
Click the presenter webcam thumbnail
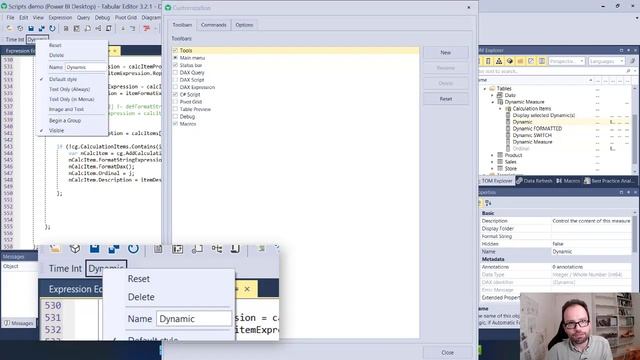(580, 326)
